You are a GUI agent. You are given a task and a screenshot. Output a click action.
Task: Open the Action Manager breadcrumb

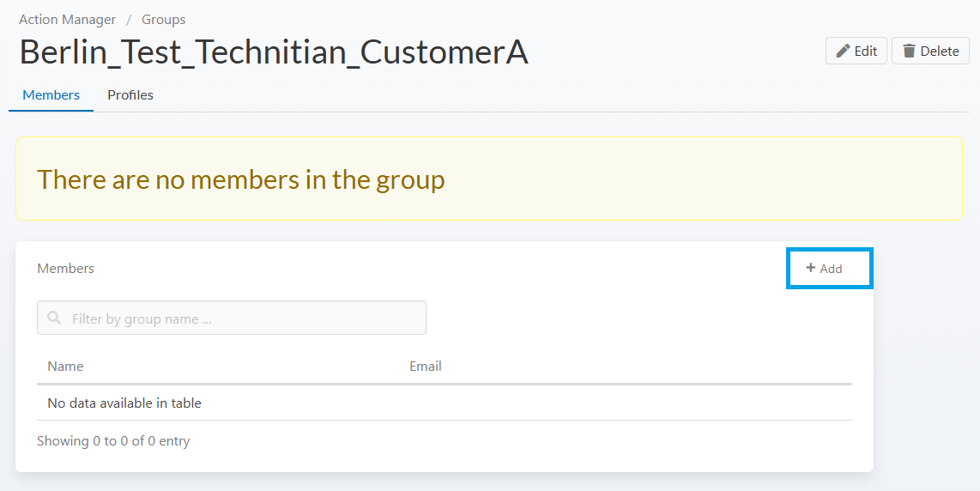click(67, 19)
